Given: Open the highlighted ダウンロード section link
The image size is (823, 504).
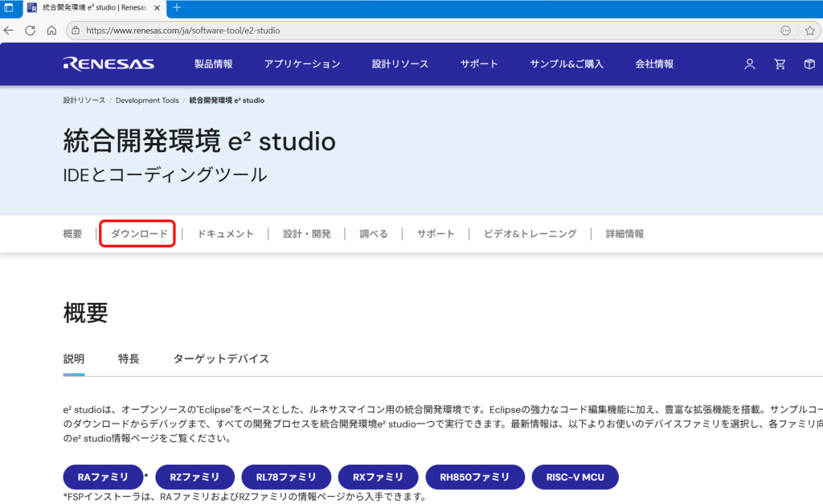Looking at the screenshot, I should 137,233.
